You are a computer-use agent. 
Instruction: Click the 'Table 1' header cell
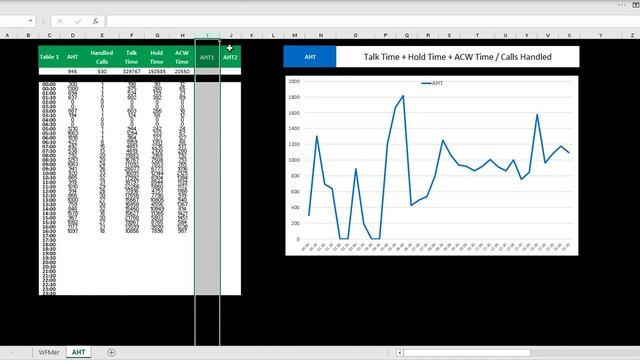click(49, 57)
